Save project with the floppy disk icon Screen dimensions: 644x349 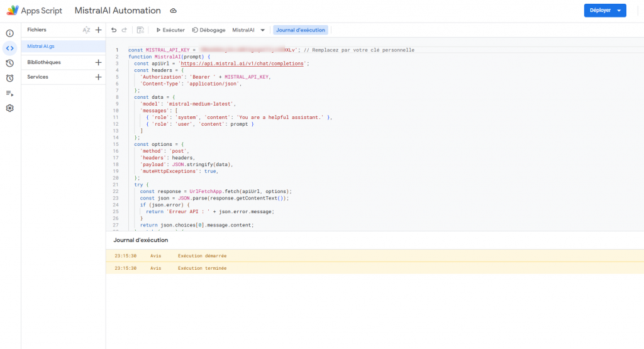point(140,30)
